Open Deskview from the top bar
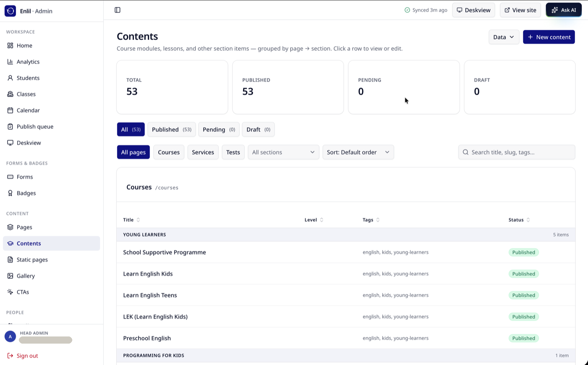The image size is (588, 365). [473, 10]
